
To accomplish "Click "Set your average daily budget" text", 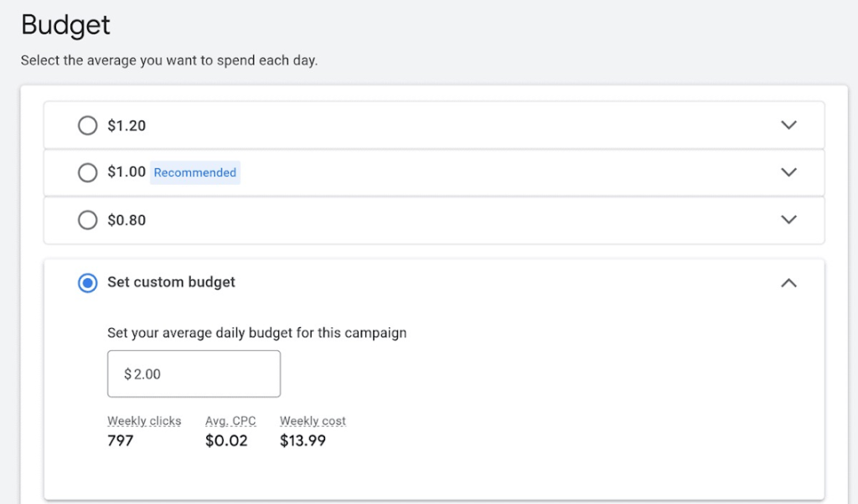I will (256, 332).
